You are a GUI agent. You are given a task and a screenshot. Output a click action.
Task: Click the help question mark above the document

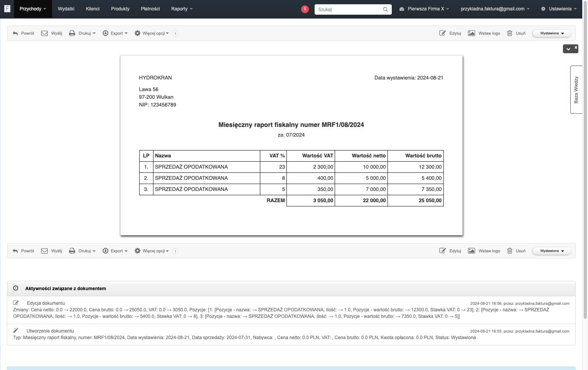tap(175, 34)
